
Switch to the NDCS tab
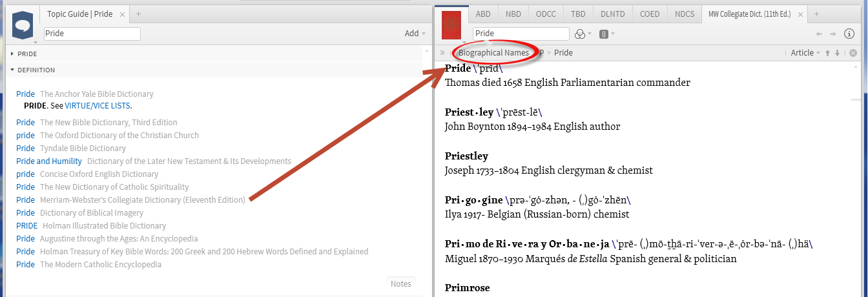click(685, 14)
